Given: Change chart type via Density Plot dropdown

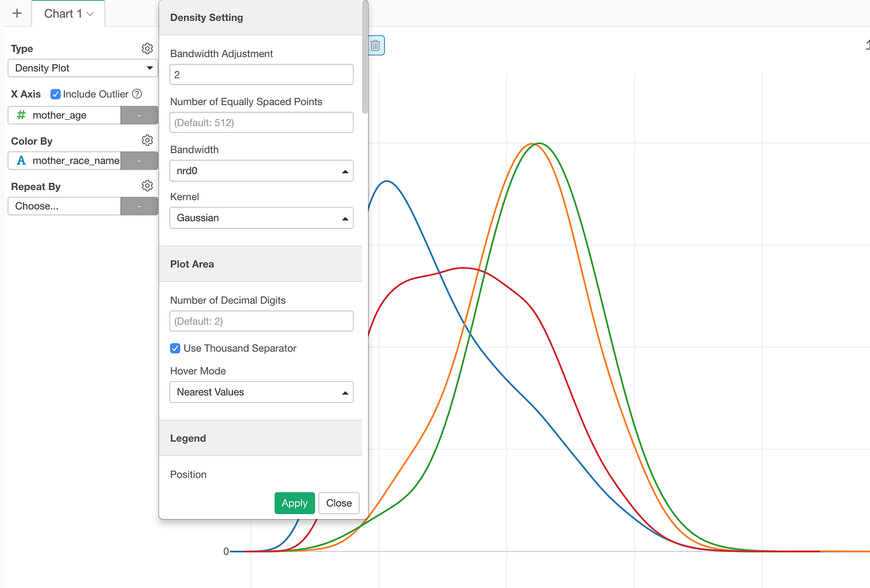Looking at the screenshot, I should click(x=83, y=68).
